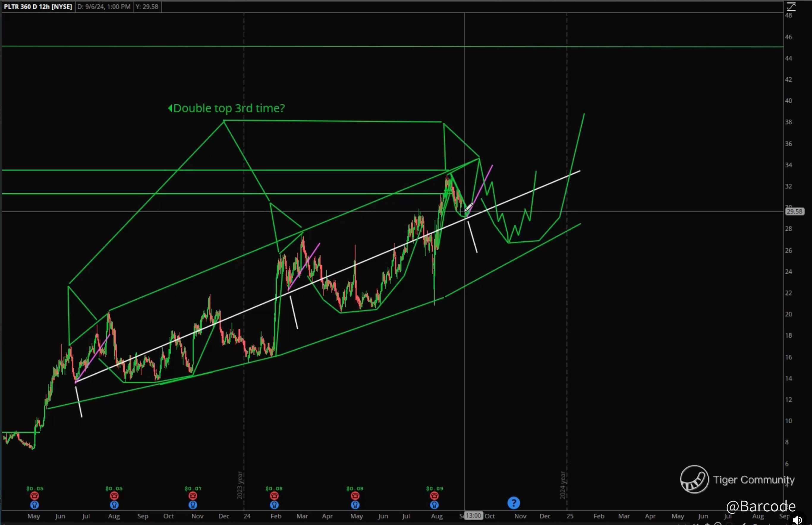Viewport: 812px width, 525px height.
Task: Click the PLTR 360 D 12h symbol label
Action: (38, 7)
